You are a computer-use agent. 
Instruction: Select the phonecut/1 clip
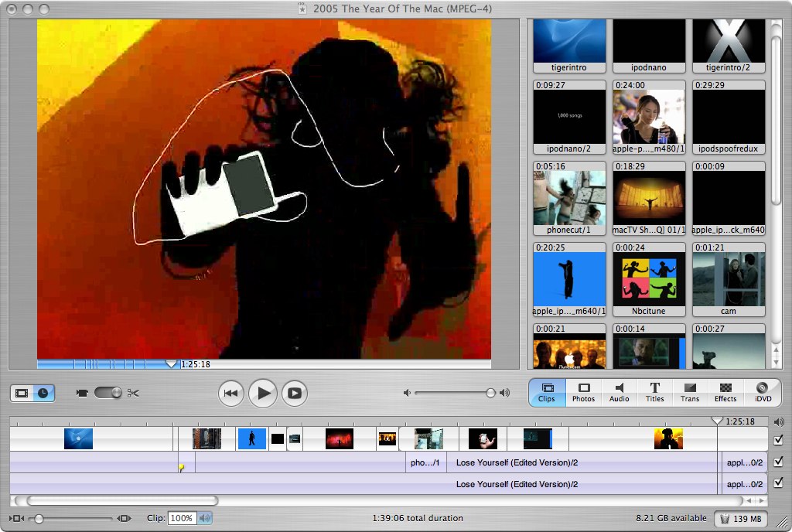(569, 199)
